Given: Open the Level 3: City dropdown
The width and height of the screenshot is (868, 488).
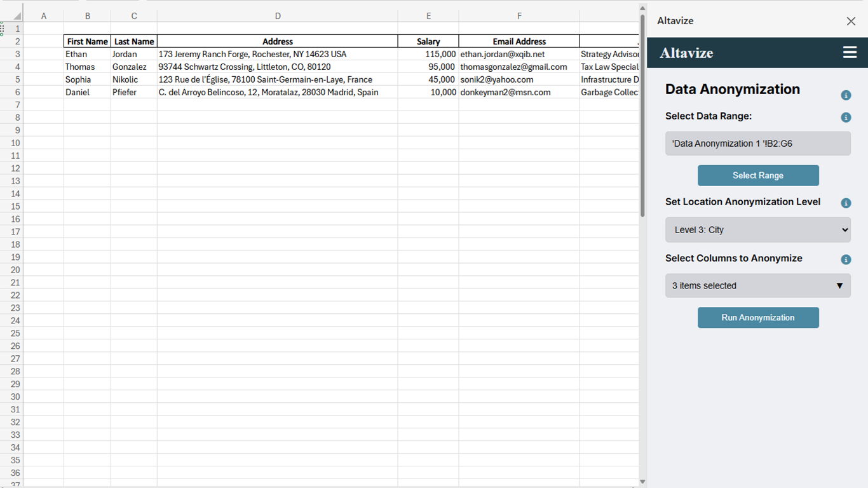Looking at the screenshot, I should (758, 230).
